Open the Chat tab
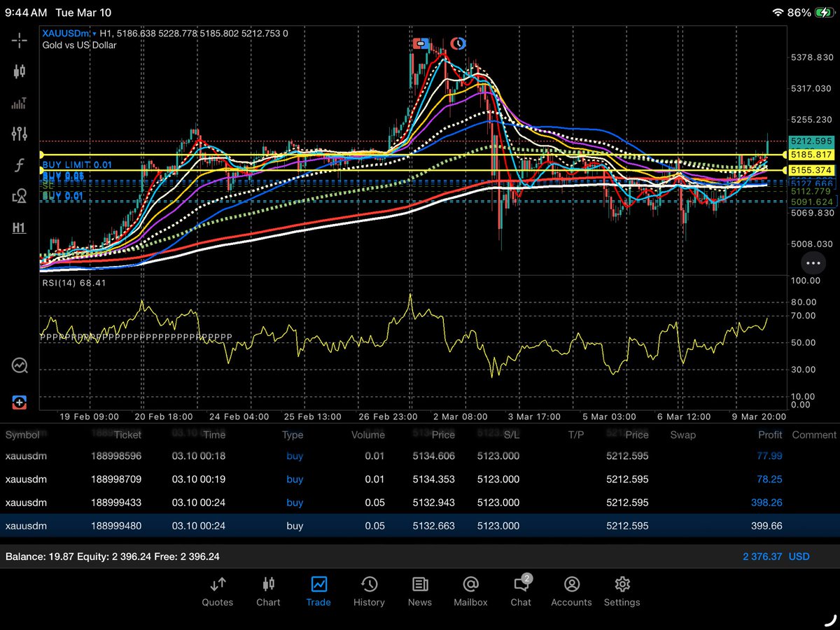Screen dimensions: 840x630 (x=521, y=591)
